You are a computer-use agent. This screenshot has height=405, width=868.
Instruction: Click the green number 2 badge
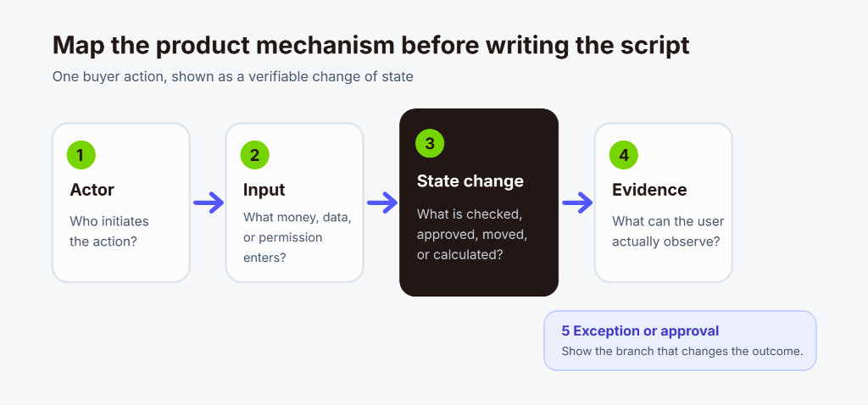point(254,155)
